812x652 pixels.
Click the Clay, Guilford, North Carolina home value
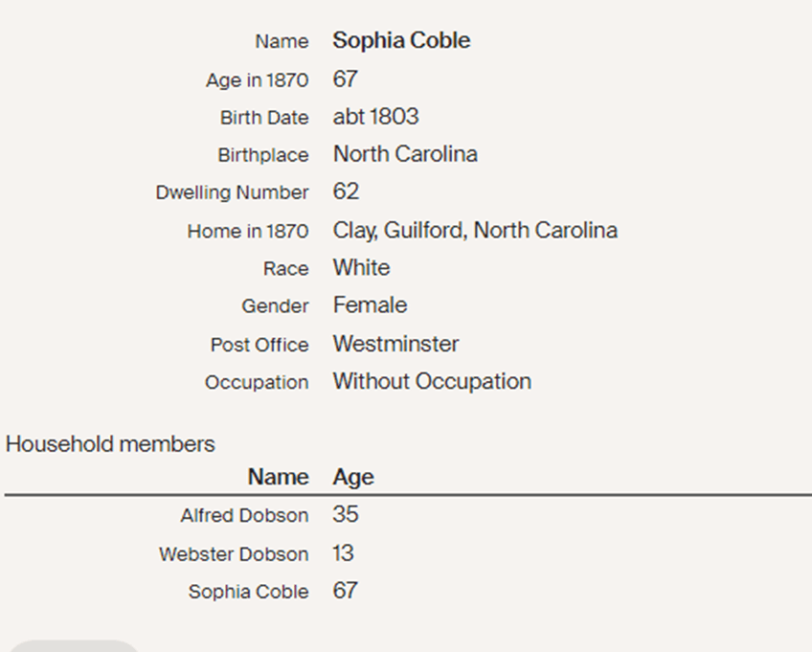[475, 230]
